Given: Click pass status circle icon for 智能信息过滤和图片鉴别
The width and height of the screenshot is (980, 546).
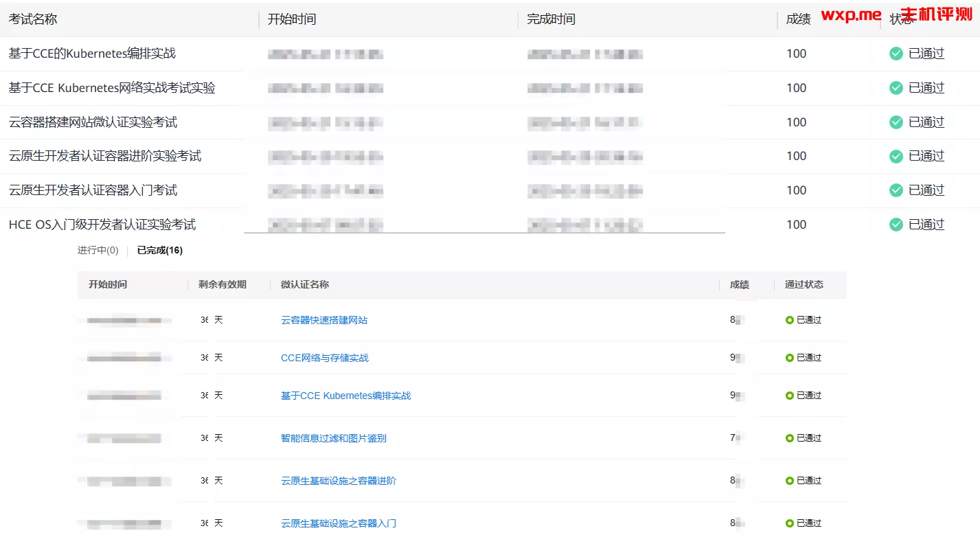Looking at the screenshot, I should click(x=790, y=438).
